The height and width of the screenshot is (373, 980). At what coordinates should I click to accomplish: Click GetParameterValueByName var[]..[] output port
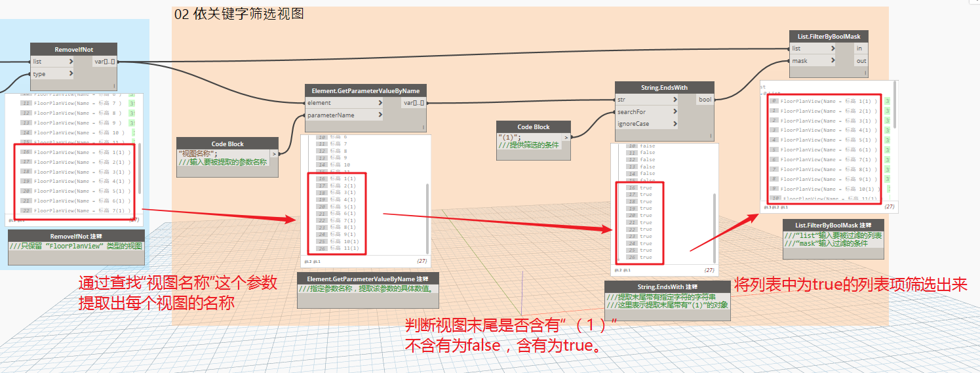pos(414,103)
